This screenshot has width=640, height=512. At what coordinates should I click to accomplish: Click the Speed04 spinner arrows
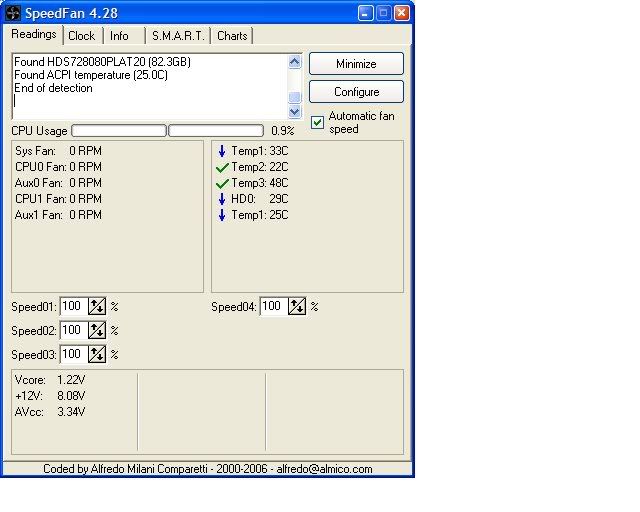[297, 306]
